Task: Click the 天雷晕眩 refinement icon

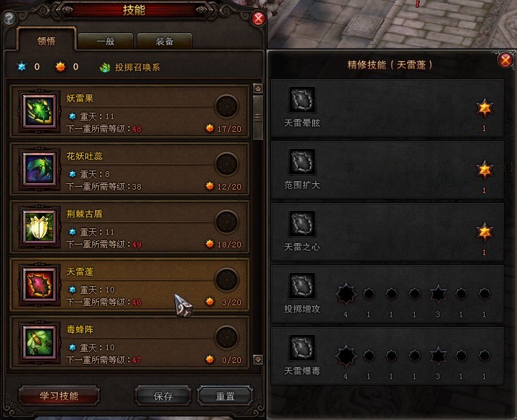Action: tap(302, 99)
